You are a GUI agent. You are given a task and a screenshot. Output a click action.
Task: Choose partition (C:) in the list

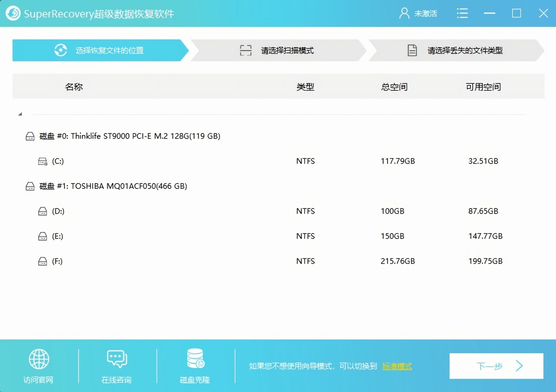tap(56, 161)
